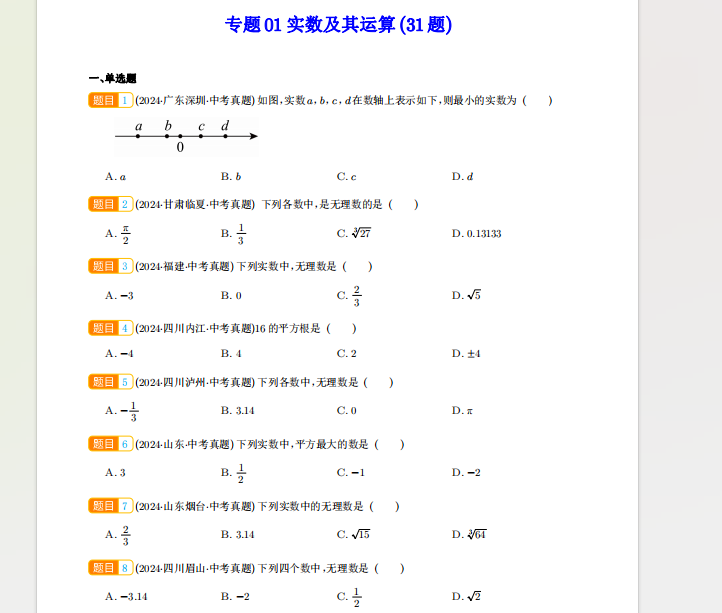Click question 6 text about 山东 中考真题
The width and height of the screenshot is (722, 613).
(x=270, y=444)
